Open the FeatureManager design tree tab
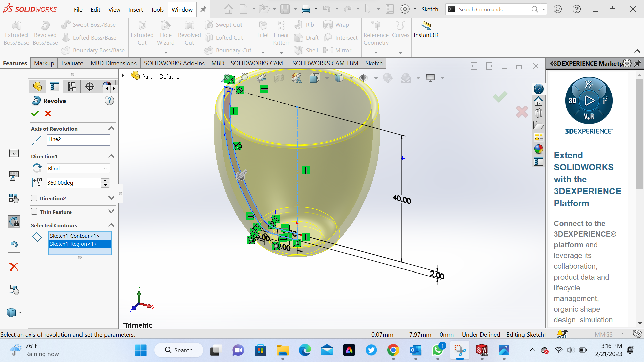Viewport: 644px width, 362px height. 37,87
